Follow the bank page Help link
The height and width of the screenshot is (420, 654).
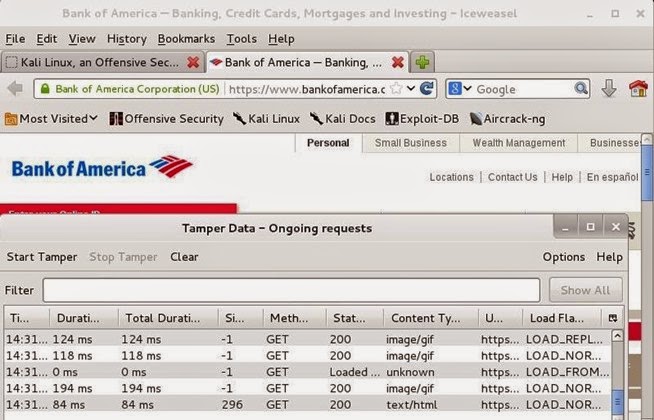coord(562,177)
